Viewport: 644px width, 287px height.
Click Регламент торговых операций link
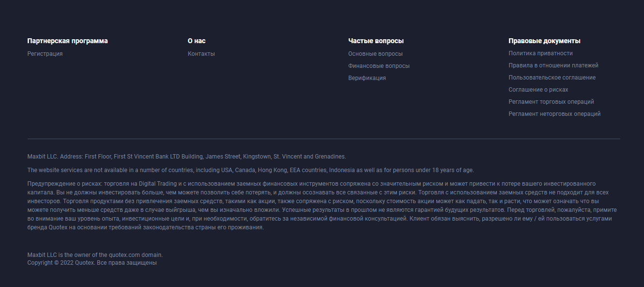[551, 102]
